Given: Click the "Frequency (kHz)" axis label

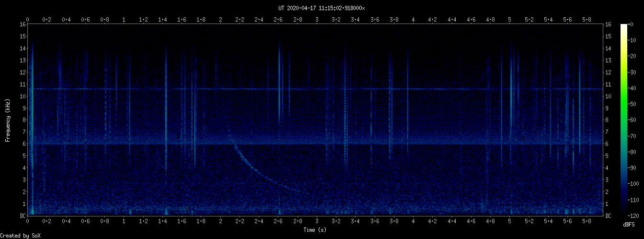Looking at the screenshot, I should coord(8,119).
